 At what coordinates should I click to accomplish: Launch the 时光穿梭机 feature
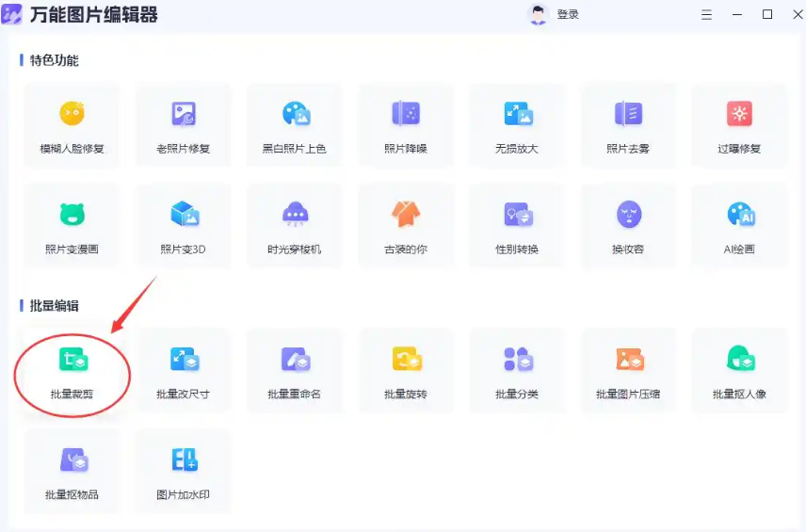pyautogui.click(x=295, y=227)
